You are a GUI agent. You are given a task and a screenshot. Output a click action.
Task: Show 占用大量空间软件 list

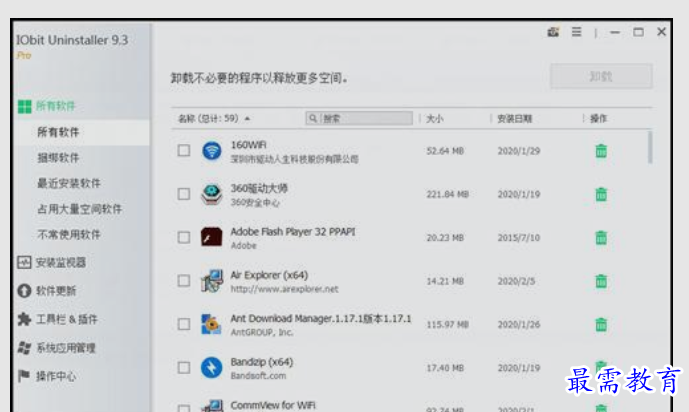pyautogui.click(x=79, y=209)
